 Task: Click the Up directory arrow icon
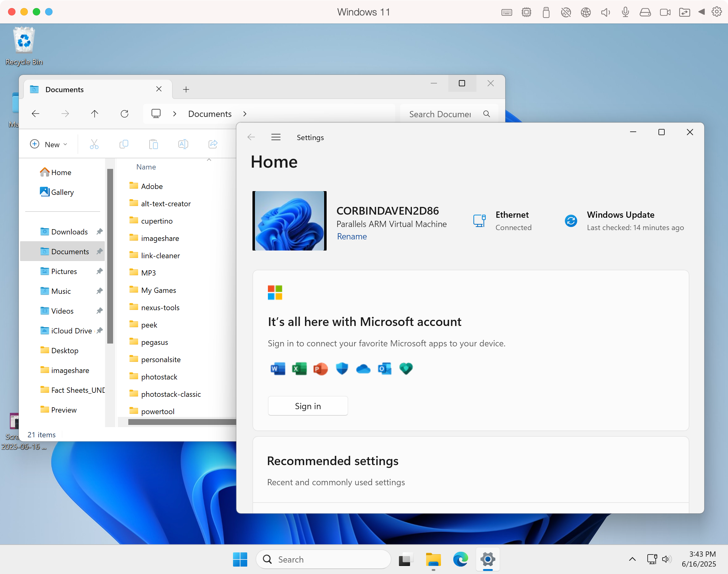[x=95, y=114]
